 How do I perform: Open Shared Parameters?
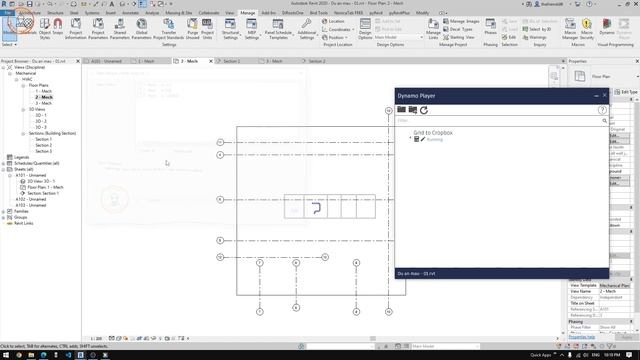coord(120,28)
